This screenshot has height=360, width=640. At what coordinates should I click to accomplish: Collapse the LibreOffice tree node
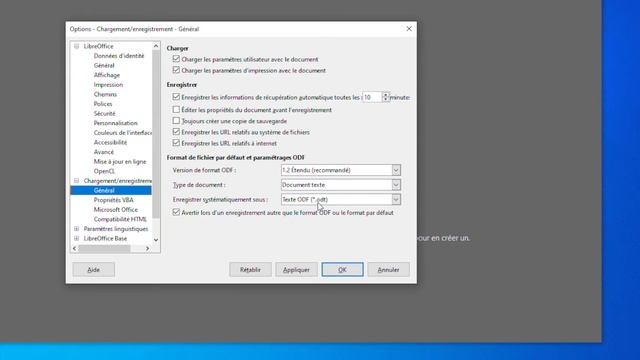(76, 47)
